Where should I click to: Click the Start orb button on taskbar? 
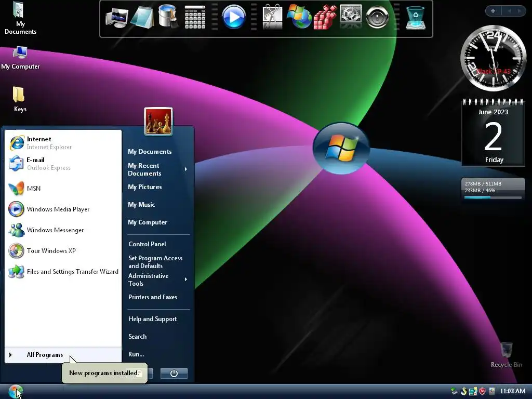pyautogui.click(x=15, y=392)
